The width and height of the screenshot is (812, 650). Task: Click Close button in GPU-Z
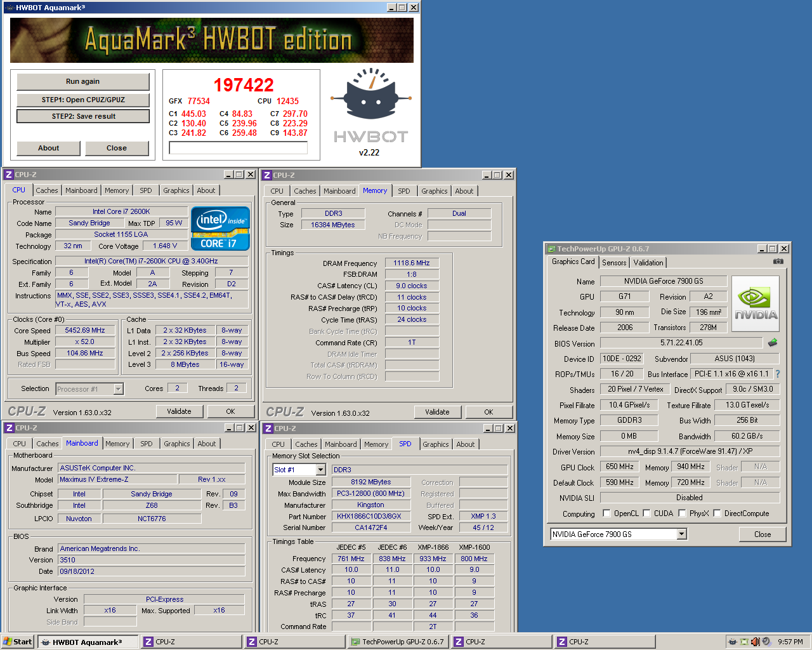[x=763, y=534]
